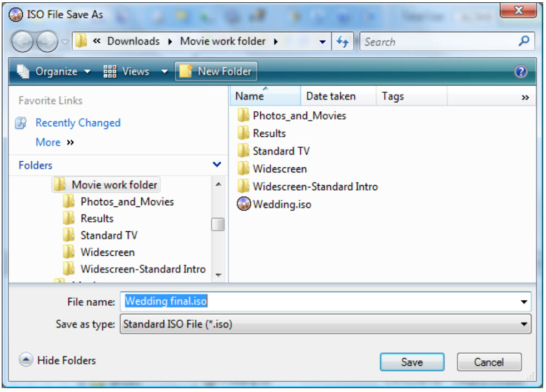Collapse the Folders pane chevron

pos(217,165)
